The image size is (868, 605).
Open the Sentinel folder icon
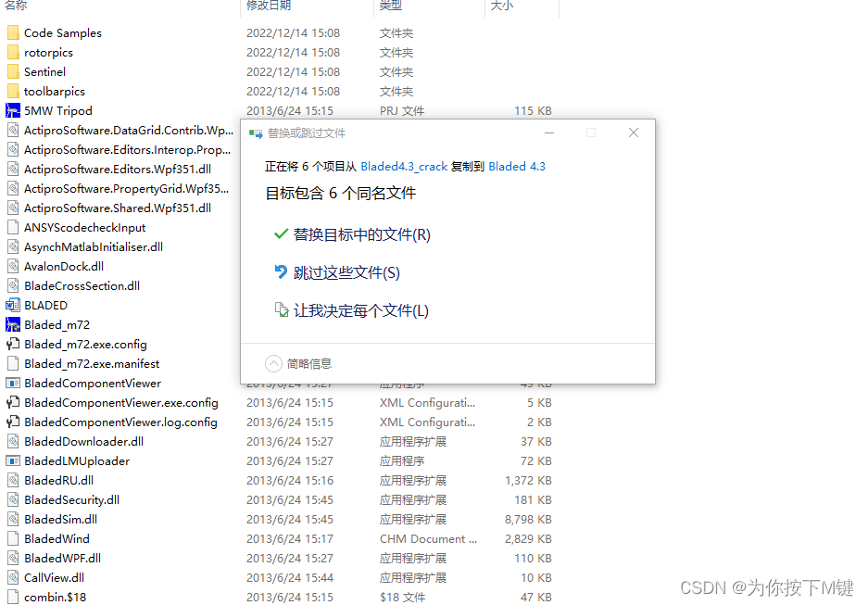coord(15,71)
